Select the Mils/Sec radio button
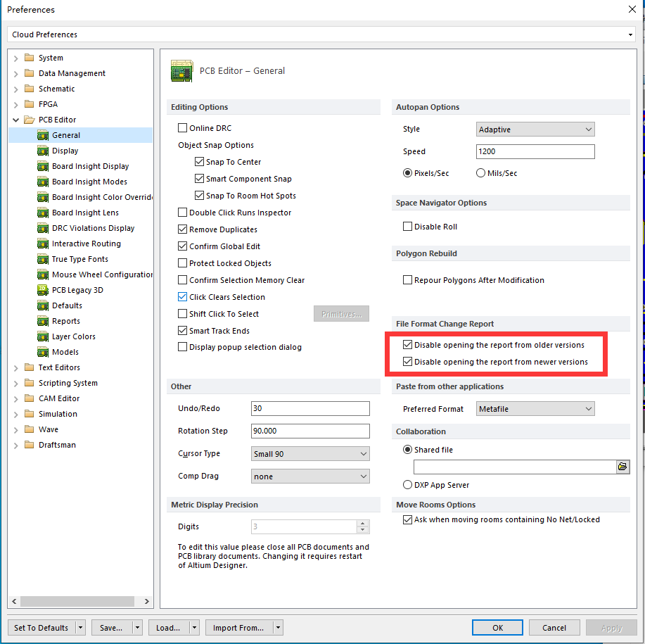This screenshot has height=644, width=645. click(x=480, y=173)
